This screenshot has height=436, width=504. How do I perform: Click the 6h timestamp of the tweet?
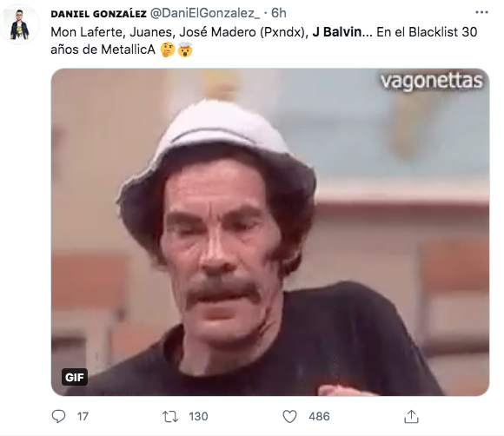click(279, 13)
